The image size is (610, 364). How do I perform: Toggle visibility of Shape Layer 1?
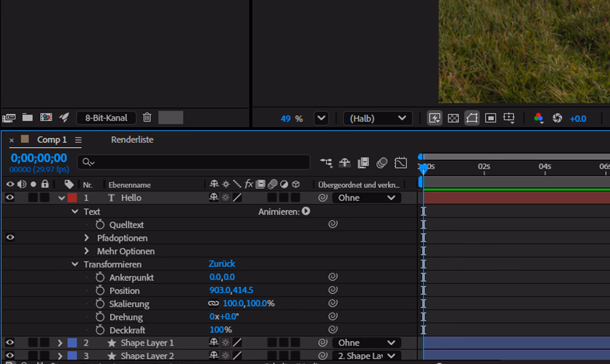(10, 342)
